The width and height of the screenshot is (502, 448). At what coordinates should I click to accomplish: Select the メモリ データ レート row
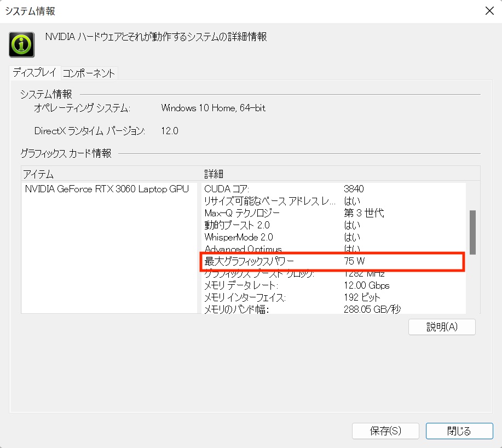pyautogui.click(x=333, y=285)
